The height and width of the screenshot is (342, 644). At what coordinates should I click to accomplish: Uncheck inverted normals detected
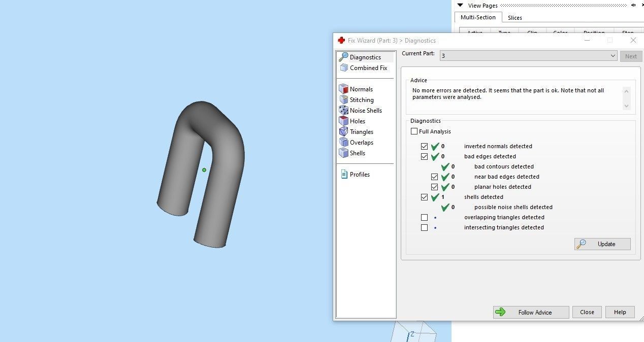click(x=425, y=146)
